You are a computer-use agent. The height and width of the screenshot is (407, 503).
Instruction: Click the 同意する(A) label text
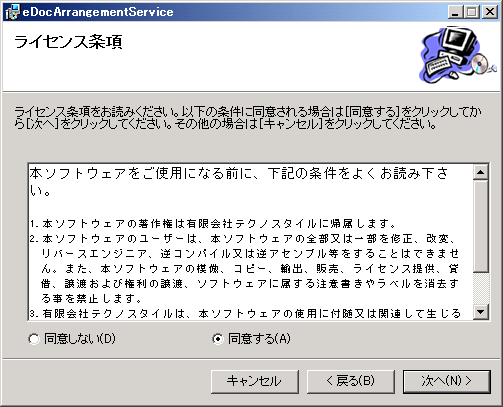tap(259, 339)
